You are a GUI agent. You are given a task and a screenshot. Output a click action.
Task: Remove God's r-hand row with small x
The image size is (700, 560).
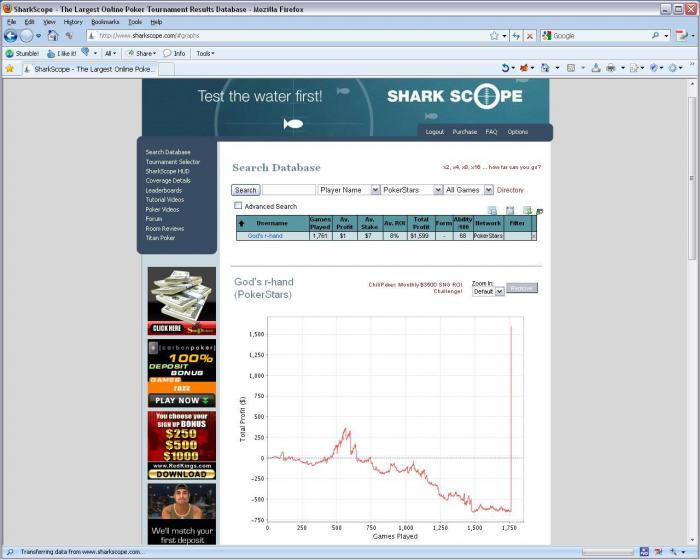533,236
